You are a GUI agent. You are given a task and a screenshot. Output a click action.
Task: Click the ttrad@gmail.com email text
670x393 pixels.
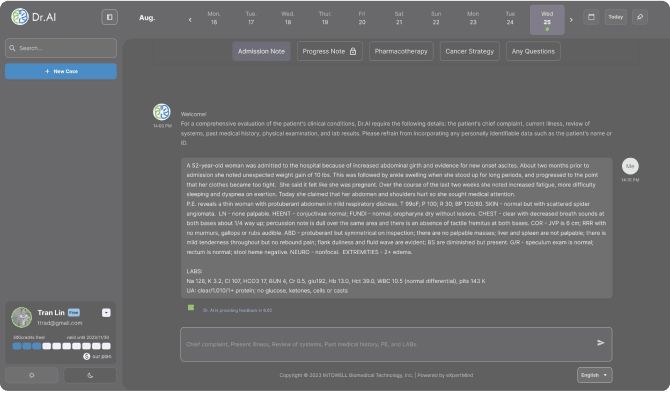pos(60,323)
